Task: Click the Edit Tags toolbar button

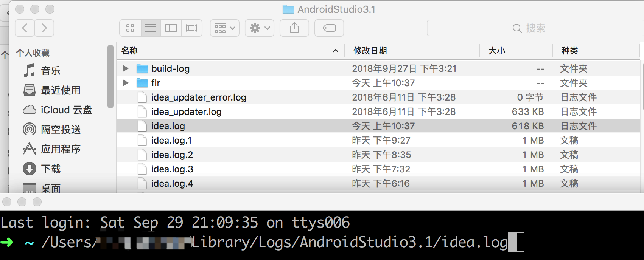Action: (x=329, y=28)
